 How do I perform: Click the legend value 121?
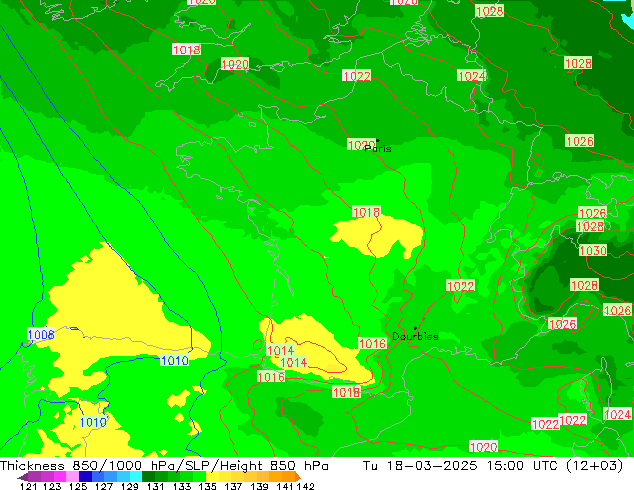tap(29, 486)
